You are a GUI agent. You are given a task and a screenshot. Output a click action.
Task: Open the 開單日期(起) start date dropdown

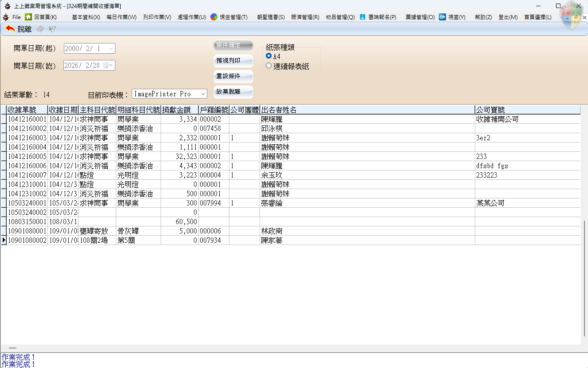[111, 48]
